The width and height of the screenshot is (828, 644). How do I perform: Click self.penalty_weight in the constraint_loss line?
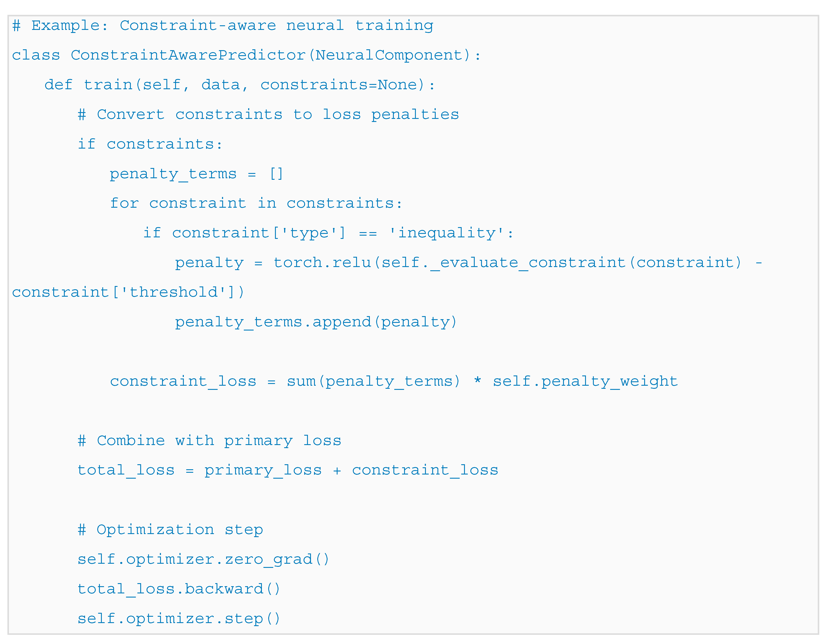coord(585,382)
